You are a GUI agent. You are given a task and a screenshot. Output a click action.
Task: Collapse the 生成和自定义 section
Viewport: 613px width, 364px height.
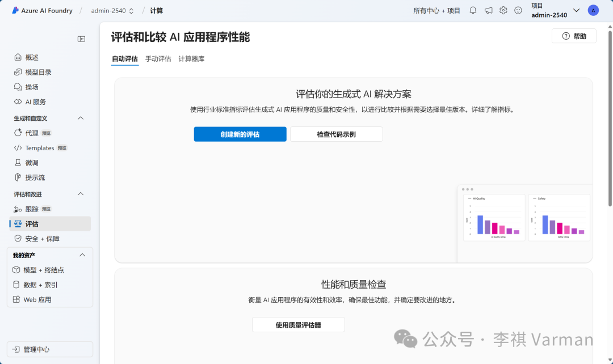click(x=81, y=118)
